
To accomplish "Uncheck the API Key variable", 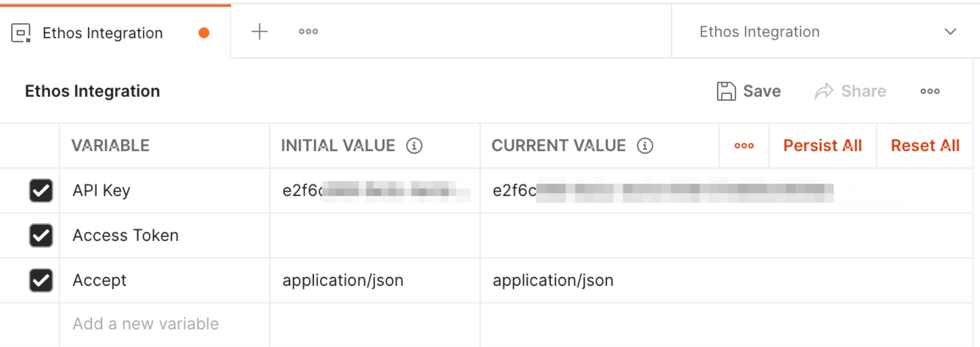I will (x=40, y=190).
